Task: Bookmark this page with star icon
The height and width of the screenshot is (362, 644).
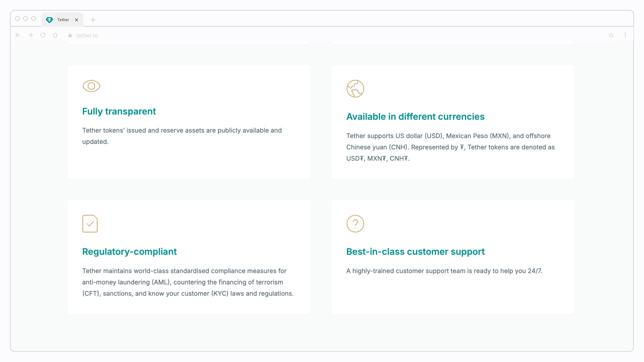Action: pyautogui.click(x=611, y=35)
